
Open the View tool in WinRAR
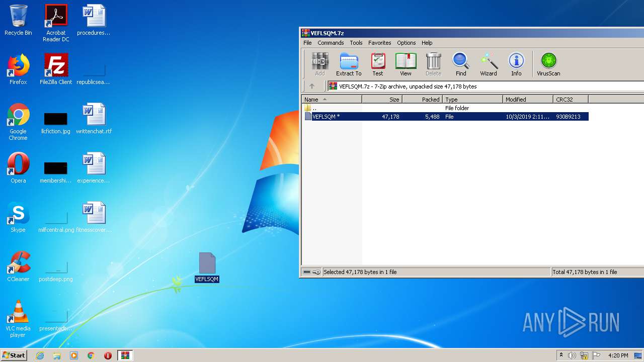[406, 64]
